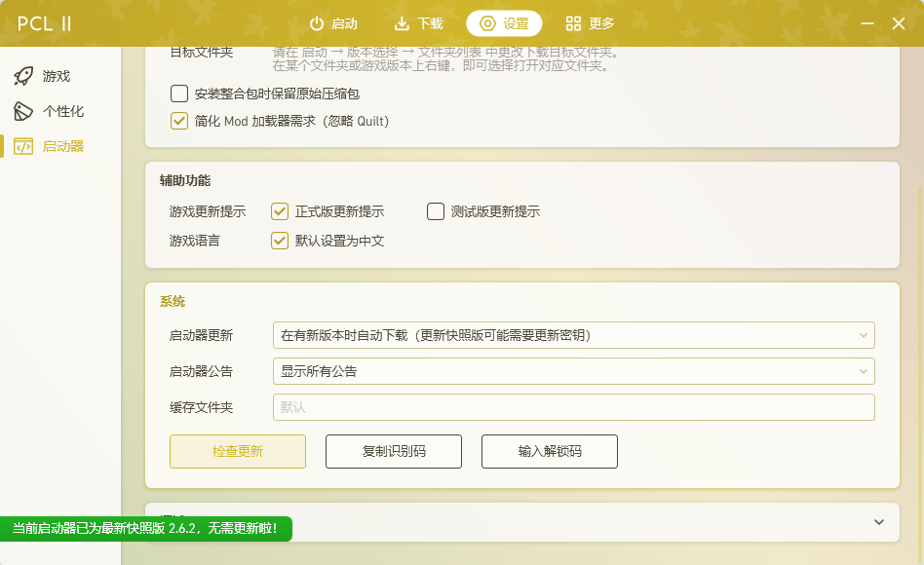Click inside the 缓存文件夹 input field
924x565 pixels.
[573, 407]
